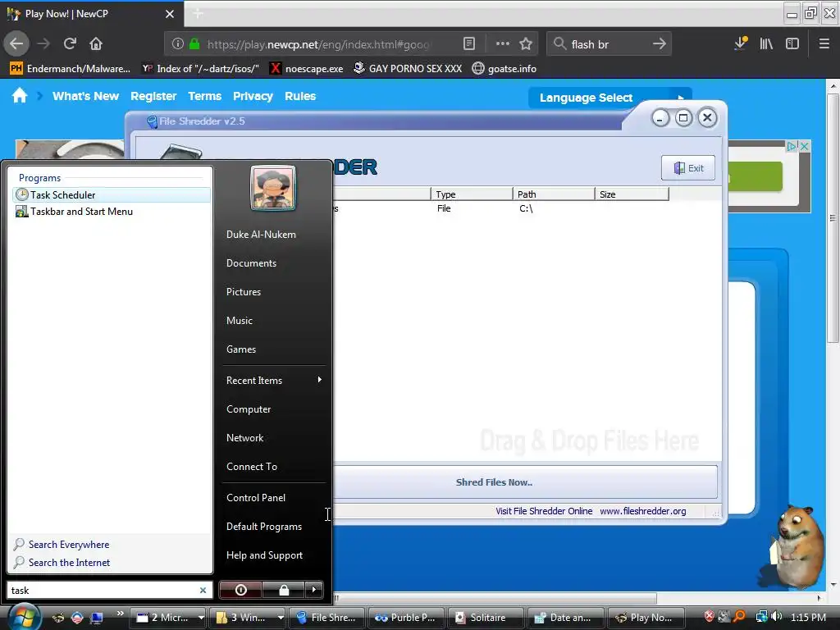840x630 pixels.
Task: Close the ad with X icon
Action: coord(804,146)
